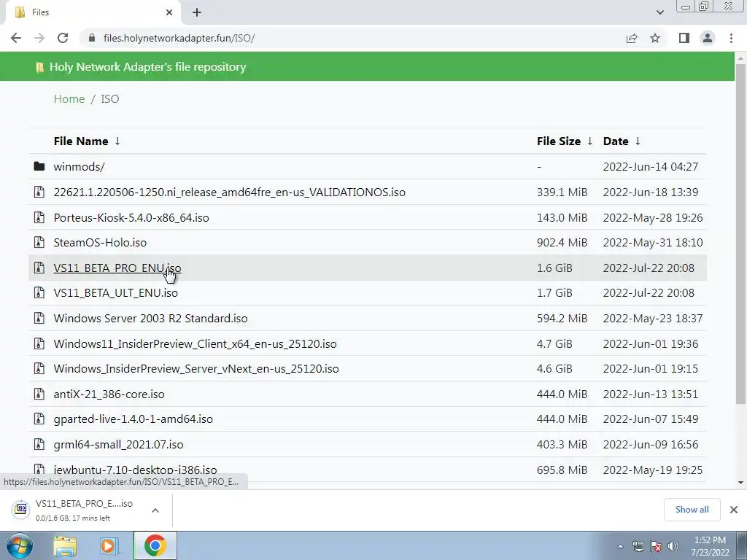This screenshot has height=560, width=747.
Task: Click the repository folder logo in green header
Action: coord(40,67)
